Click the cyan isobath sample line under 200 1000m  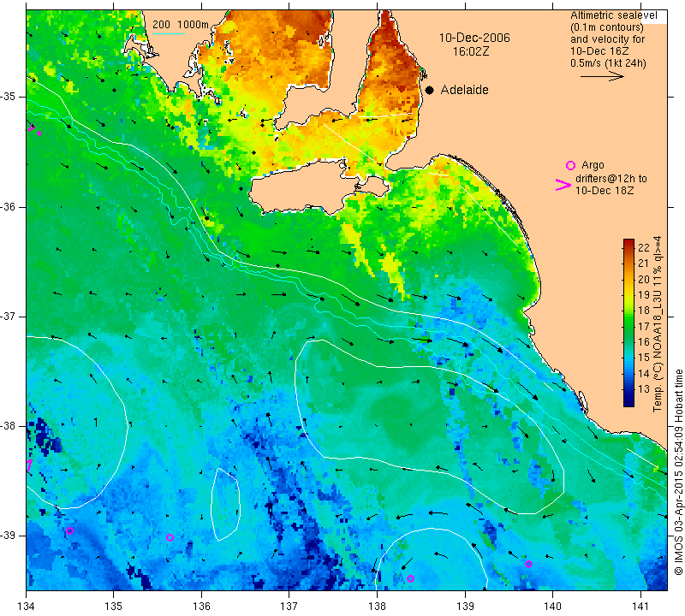(x=169, y=33)
